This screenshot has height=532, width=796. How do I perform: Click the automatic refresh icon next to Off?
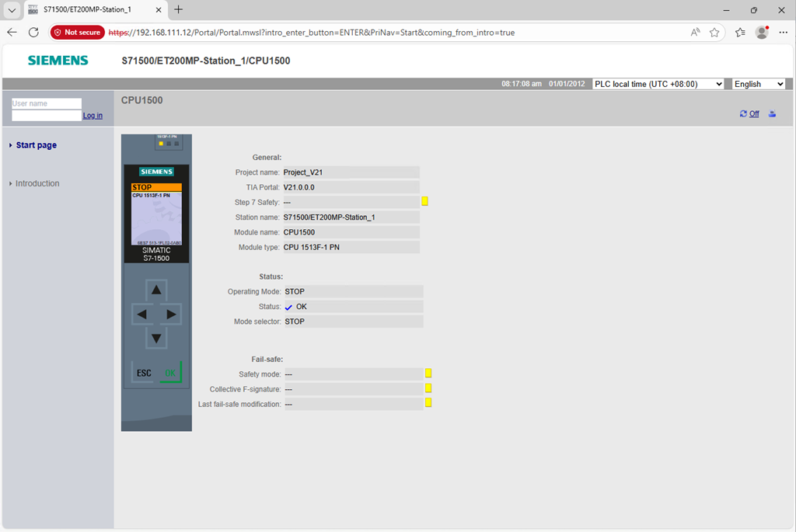click(744, 114)
